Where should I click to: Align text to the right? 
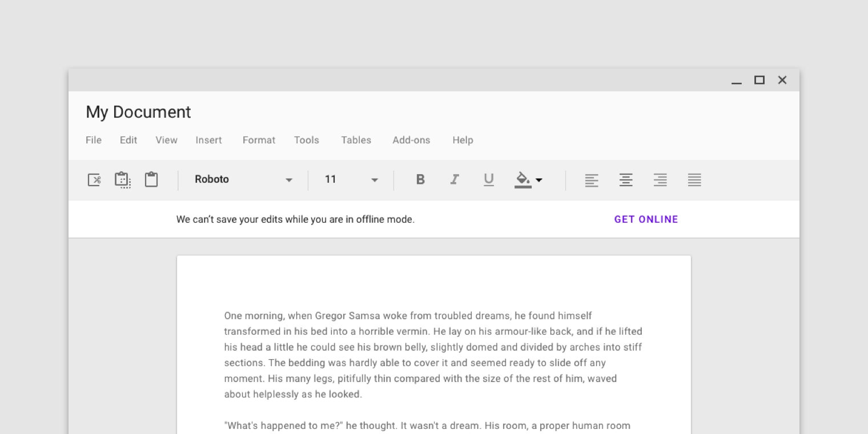pos(660,180)
